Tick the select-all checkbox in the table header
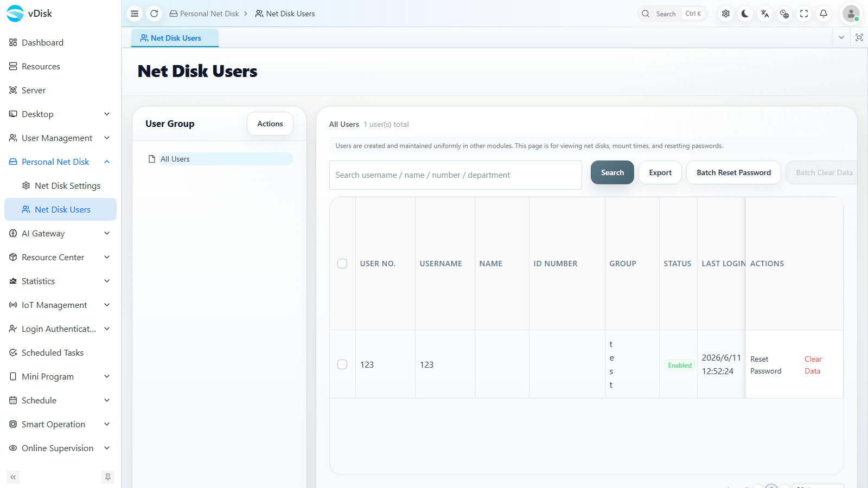This screenshot has height=488, width=868. [342, 264]
